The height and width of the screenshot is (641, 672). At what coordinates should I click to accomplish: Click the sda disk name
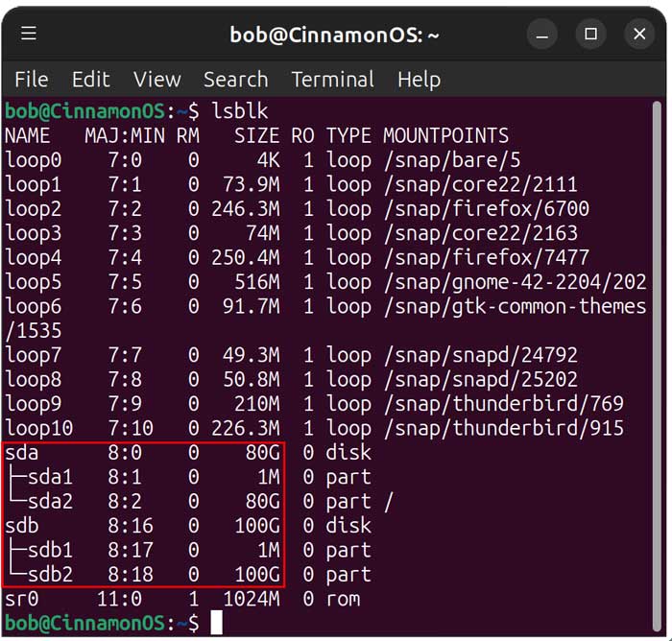[21, 453]
